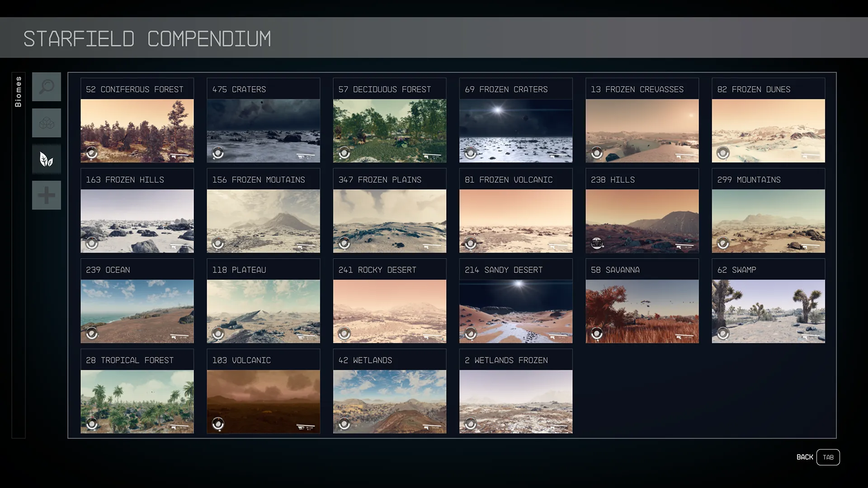The image size is (868, 488).
Task: Click the '28 TROPICAL FOREST' title text
Action: 130,360
